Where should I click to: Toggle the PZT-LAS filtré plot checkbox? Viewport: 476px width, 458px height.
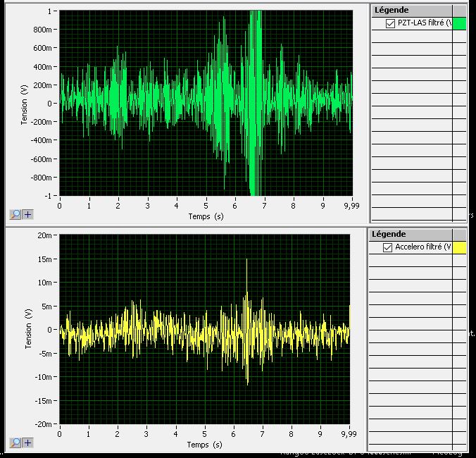(x=391, y=24)
